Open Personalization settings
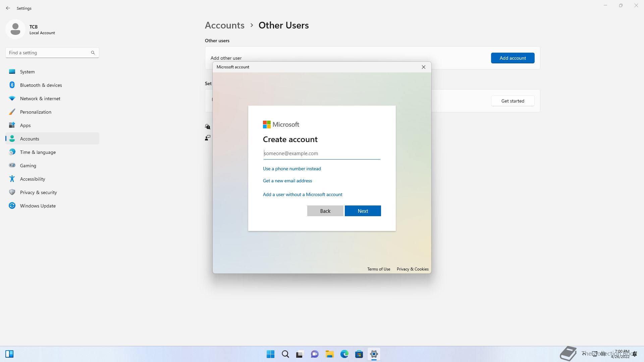The height and width of the screenshot is (362, 644). (x=36, y=112)
